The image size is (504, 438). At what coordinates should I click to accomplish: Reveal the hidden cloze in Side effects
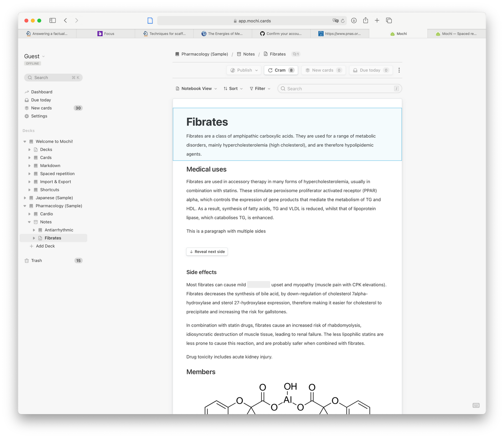point(259,285)
